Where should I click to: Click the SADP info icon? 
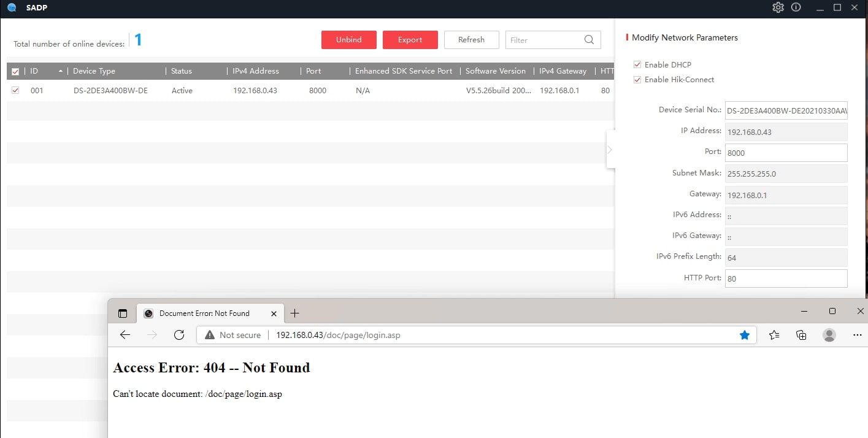pos(796,7)
